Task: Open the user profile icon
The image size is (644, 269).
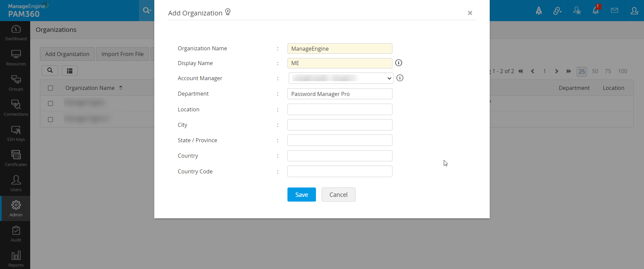Action: click(x=634, y=11)
